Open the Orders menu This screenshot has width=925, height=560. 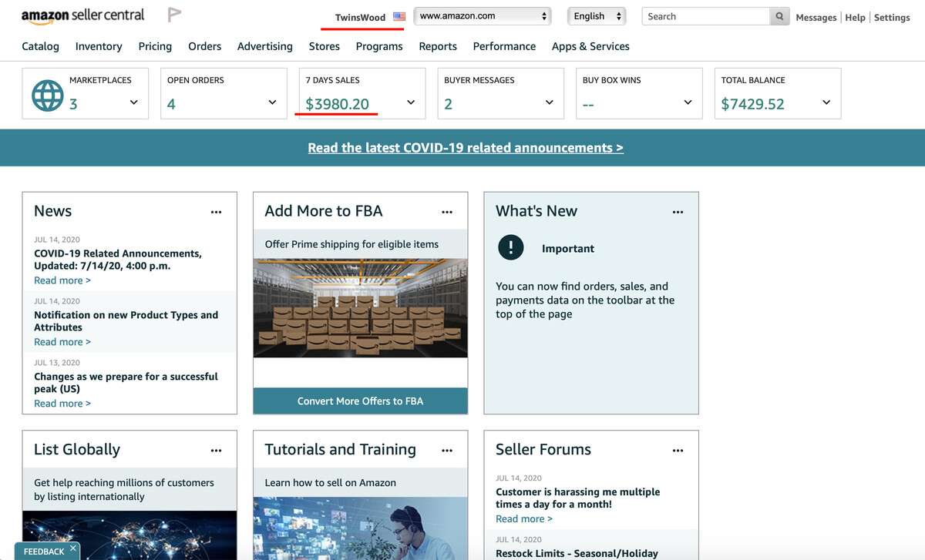tap(204, 46)
